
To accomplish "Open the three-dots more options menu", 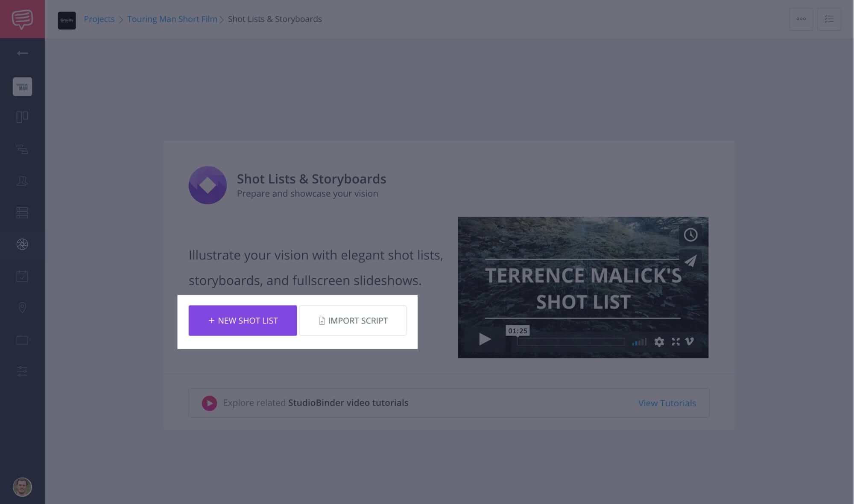I will [801, 19].
